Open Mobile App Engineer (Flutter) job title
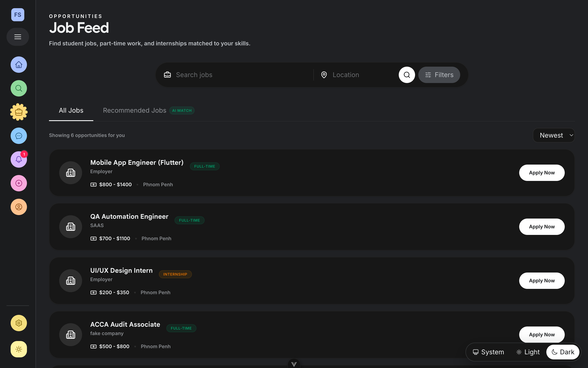 point(137,163)
